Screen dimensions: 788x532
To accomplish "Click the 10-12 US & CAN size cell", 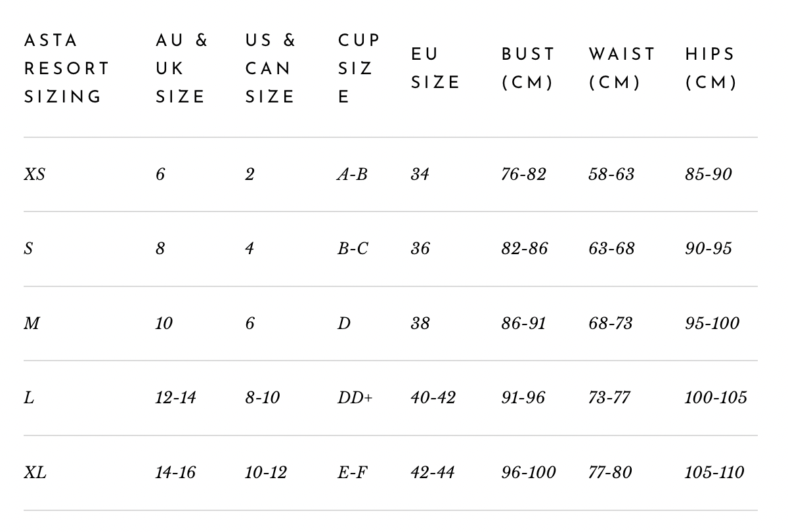I will pyautogui.click(x=266, y=473).
